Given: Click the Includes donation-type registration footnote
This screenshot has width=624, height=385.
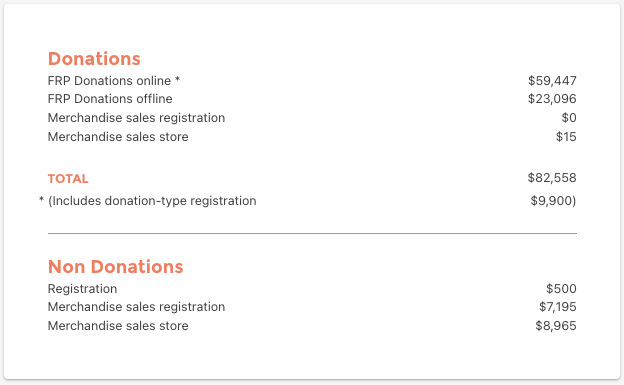Looking at the screenshot, I should coord(152,201).
